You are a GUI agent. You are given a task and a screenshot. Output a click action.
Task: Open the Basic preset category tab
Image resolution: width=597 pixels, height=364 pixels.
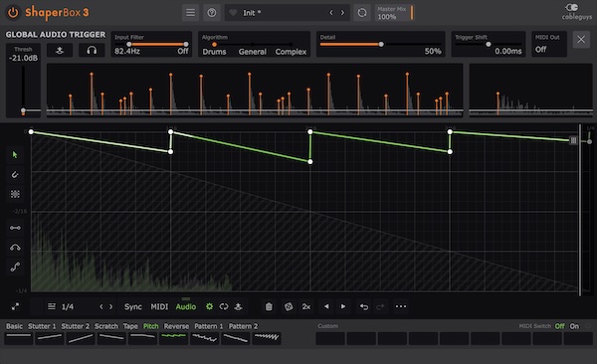coord(15,326)
